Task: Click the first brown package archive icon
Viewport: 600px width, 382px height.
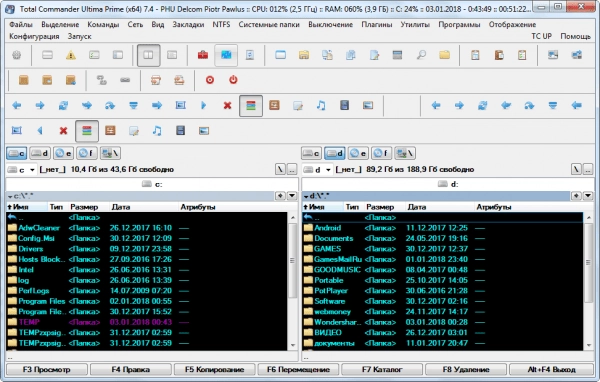Action: click(x=24, y=80)
